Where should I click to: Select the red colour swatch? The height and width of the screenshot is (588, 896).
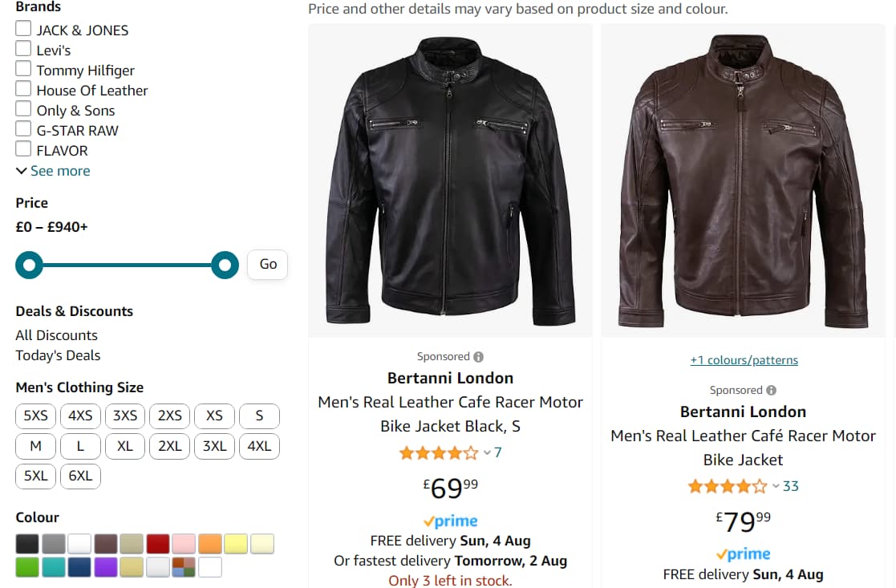click(x=157, y=543)
